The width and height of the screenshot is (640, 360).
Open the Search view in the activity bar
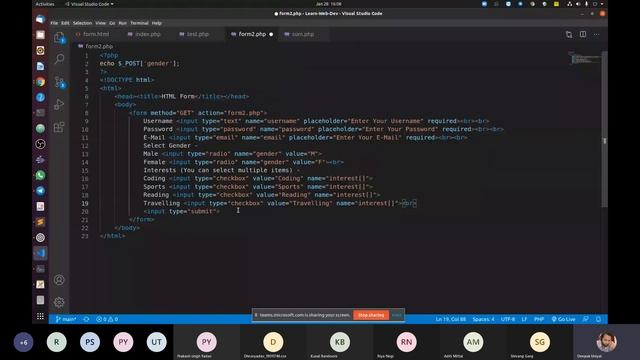pyautogui.click(x=59, y=59)
